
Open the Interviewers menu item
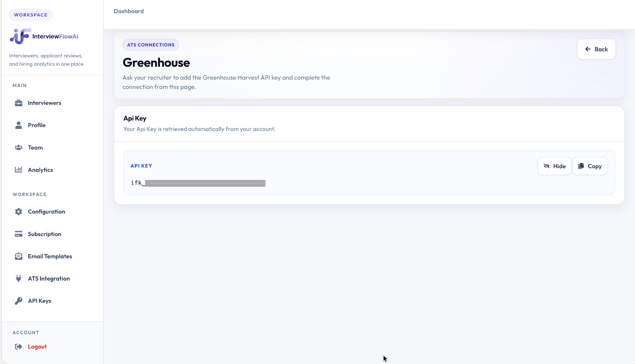click(x=44, y=103)
